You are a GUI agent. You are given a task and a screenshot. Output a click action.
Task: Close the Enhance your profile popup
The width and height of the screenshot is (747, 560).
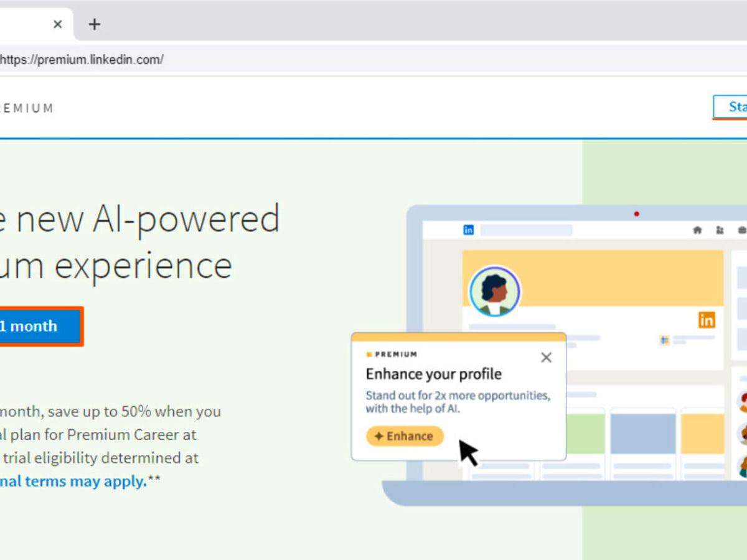point(546,358)
